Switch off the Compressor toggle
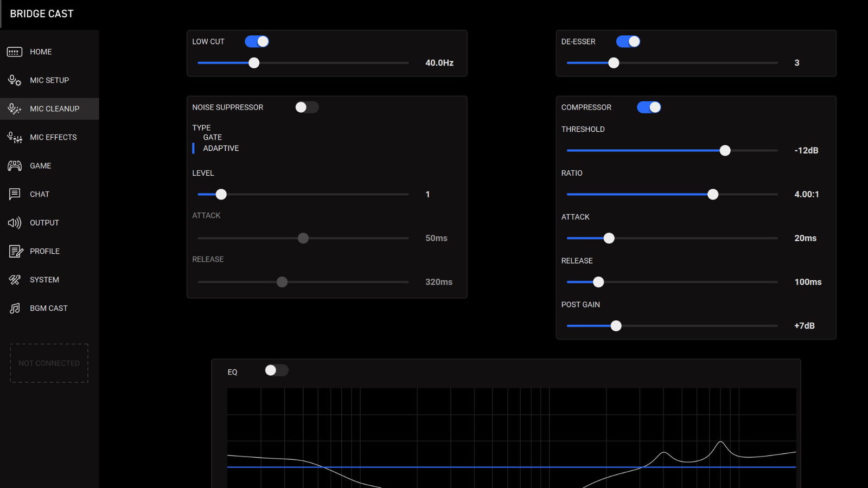Screen dimensions: 868x488 pos(648,107)
